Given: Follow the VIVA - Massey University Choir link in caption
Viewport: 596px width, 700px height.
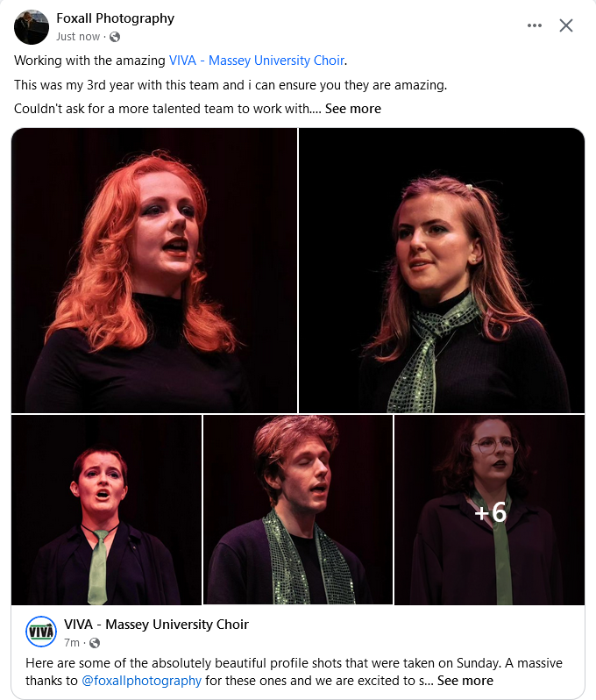Looking at the screenshot, I should (x=257, y=61).
